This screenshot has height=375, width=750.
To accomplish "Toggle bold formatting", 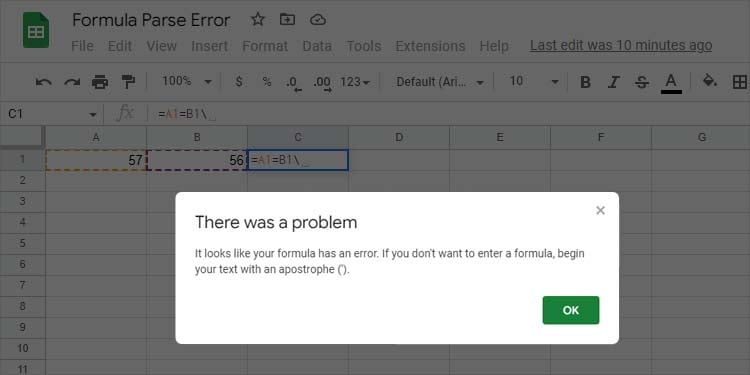I will coord(585,82).
